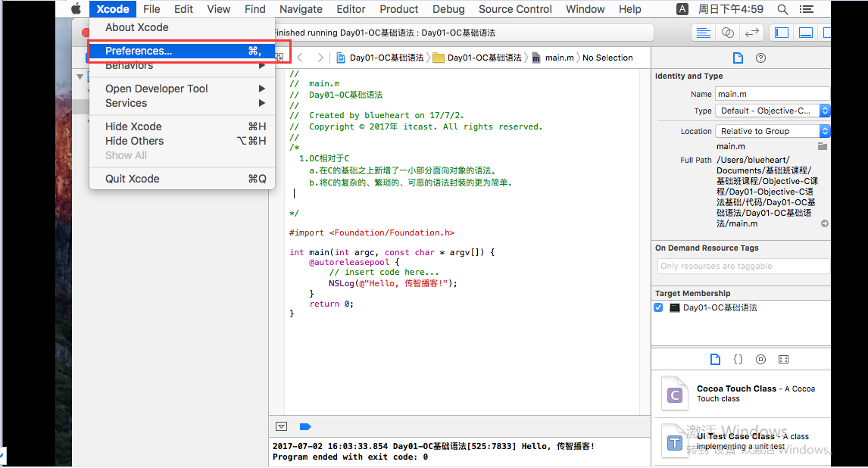Toggle the Navigator panel
Image resolution: width=868 pixels, height=468 pixels.
[x=782, y=33]
